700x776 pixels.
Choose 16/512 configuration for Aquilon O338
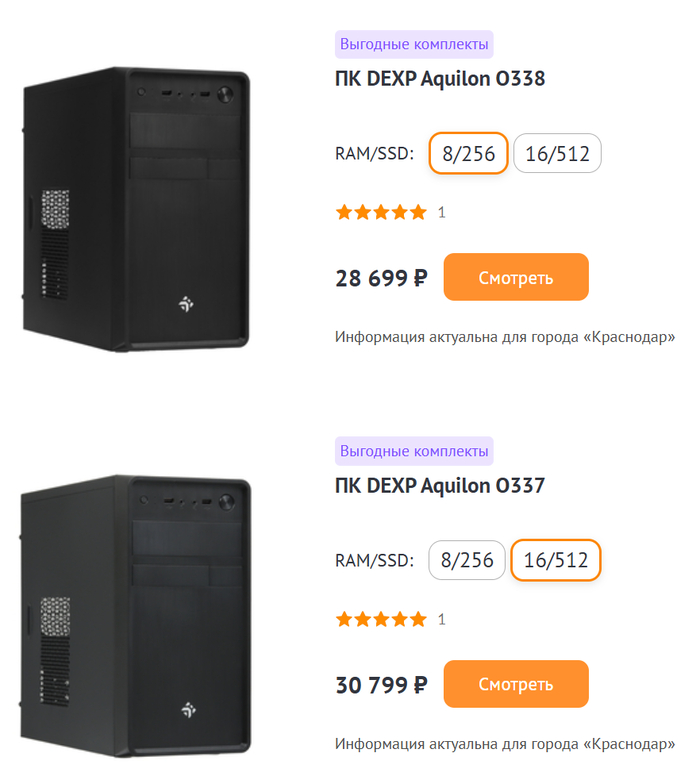[557, 153]
